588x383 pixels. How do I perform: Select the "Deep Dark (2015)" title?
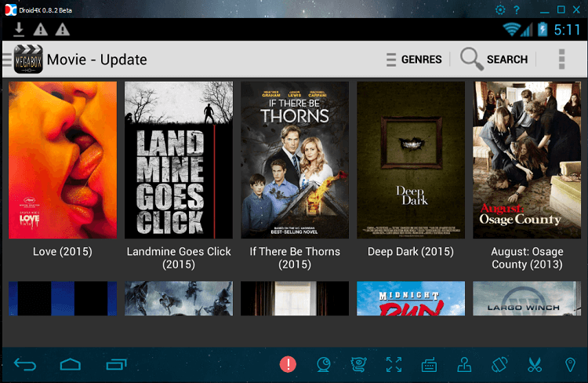pyautogui.click(x=411, y=252)
